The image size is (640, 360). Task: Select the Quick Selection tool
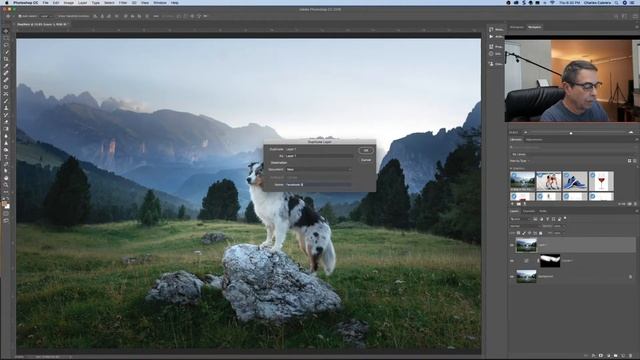[6, 52]
